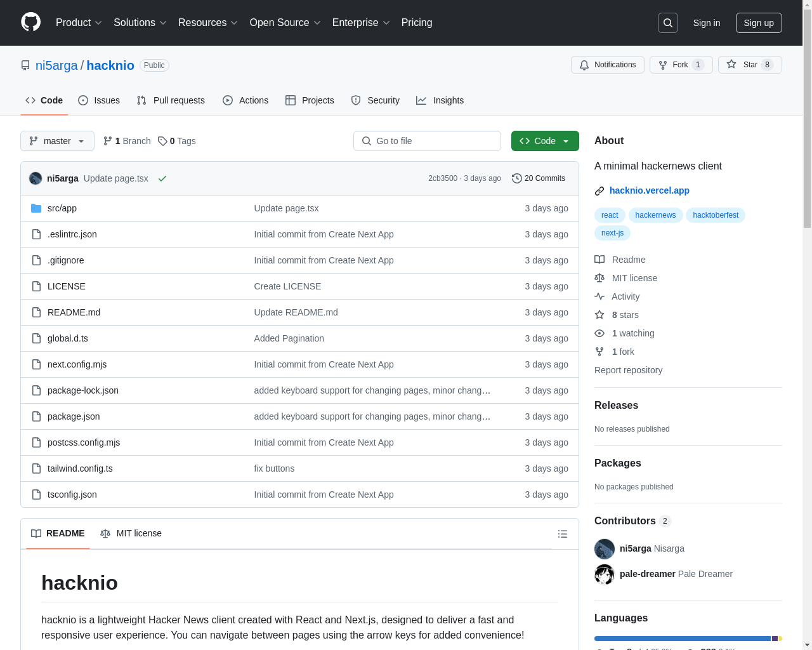The width and height of the screenshot is (812, 650).
Task: Click the book icon next to Readme
Action: pos(599,260)
